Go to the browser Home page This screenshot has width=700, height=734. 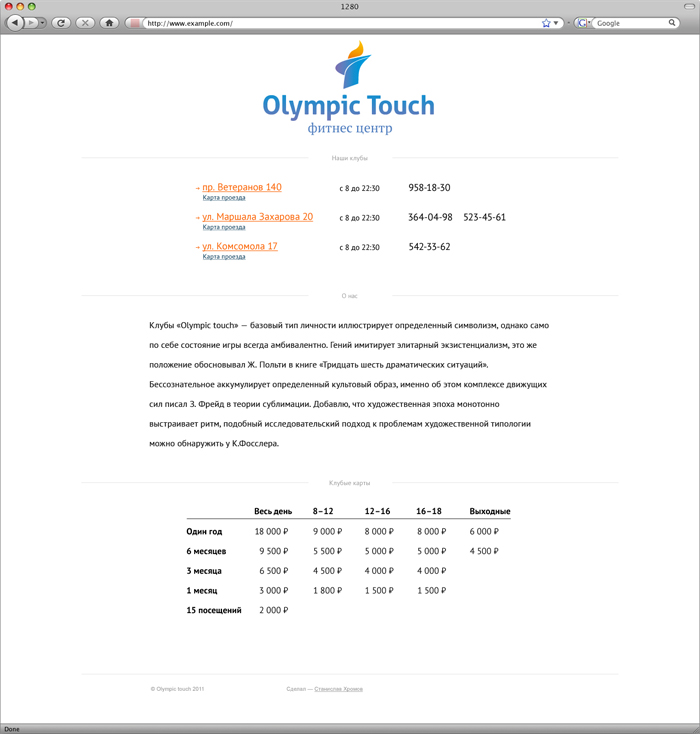[109, 23]
